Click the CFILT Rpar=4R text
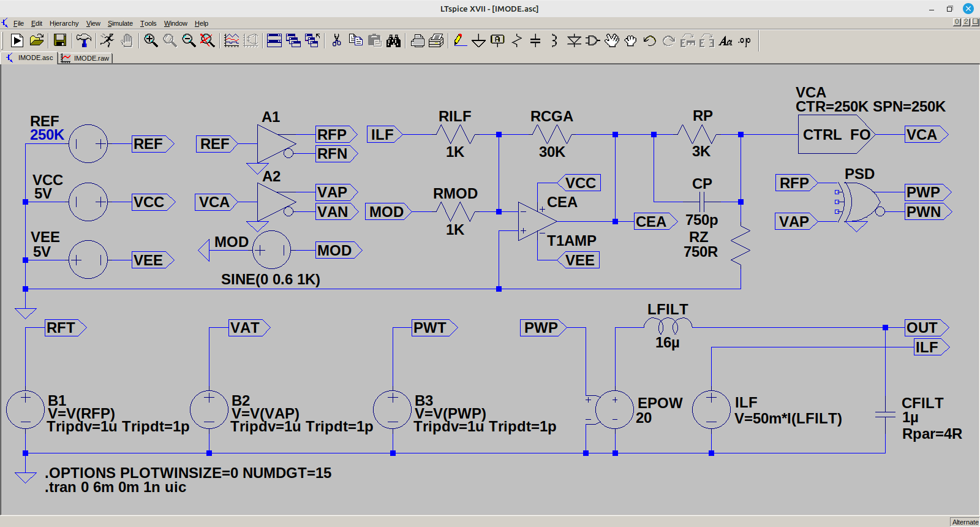The height and width of the screenshot is (527, 980). tap(932, 434)
